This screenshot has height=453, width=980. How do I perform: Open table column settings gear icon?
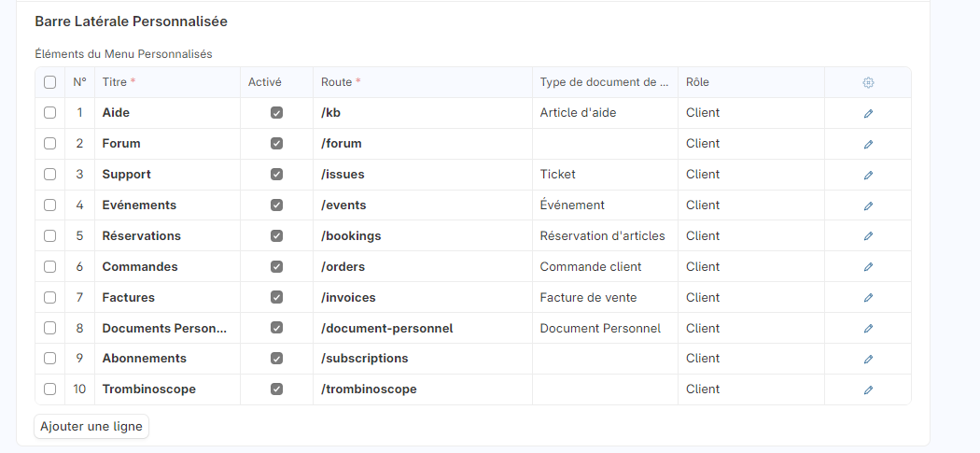[868, 82]
